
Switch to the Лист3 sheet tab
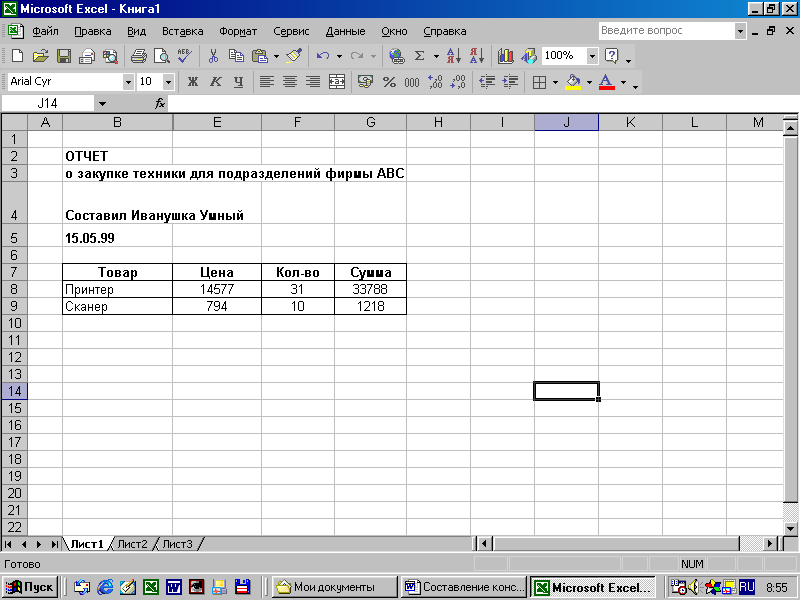pos(178,544)
